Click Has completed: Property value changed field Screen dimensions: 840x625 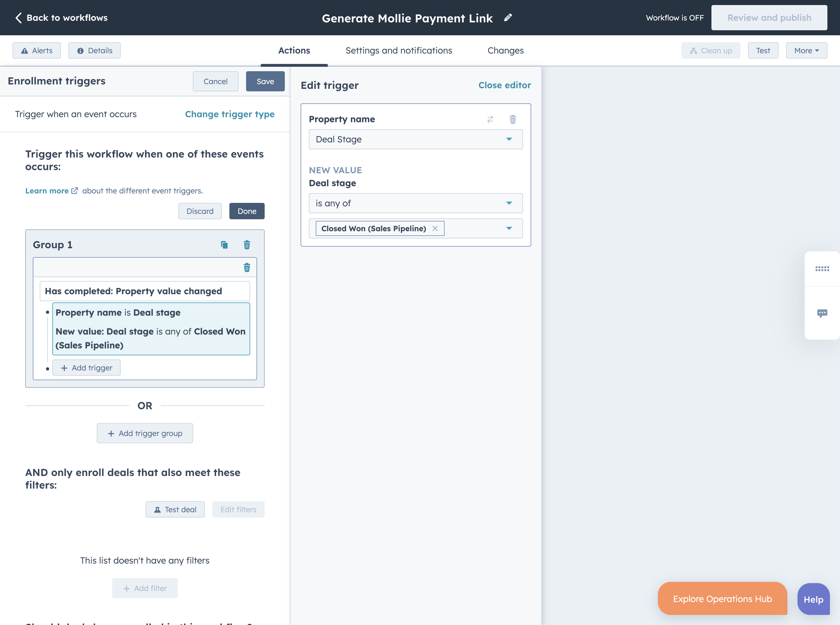[145, 291]
